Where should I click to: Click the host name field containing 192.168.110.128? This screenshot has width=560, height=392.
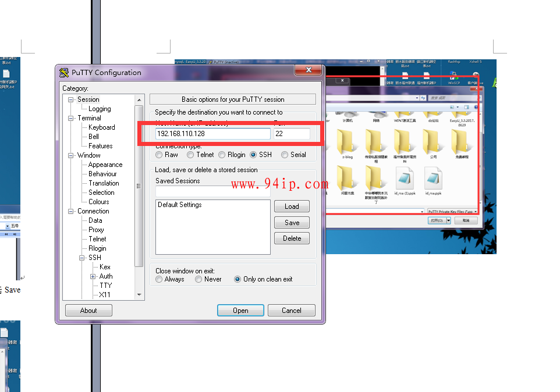click(x=213, y=134)
